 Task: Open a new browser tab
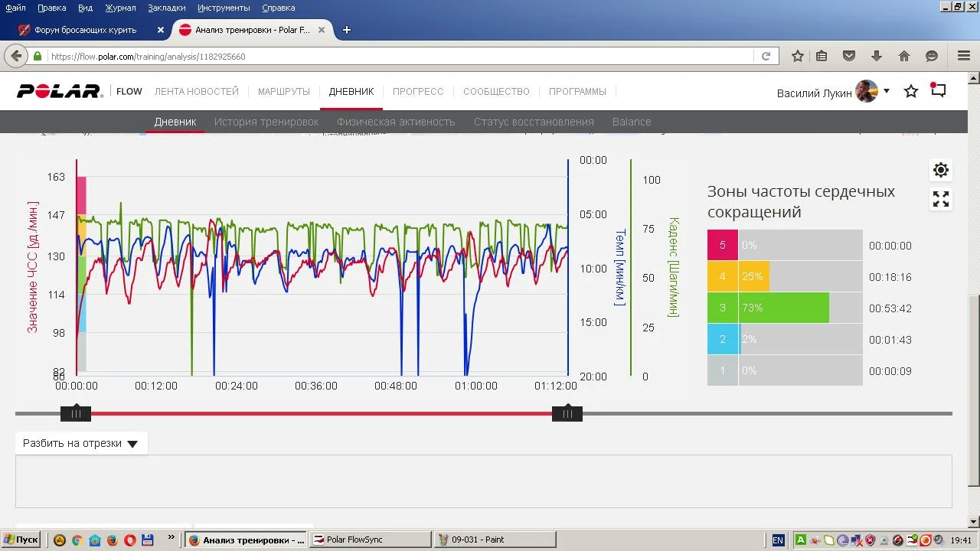tap(347, 30)
